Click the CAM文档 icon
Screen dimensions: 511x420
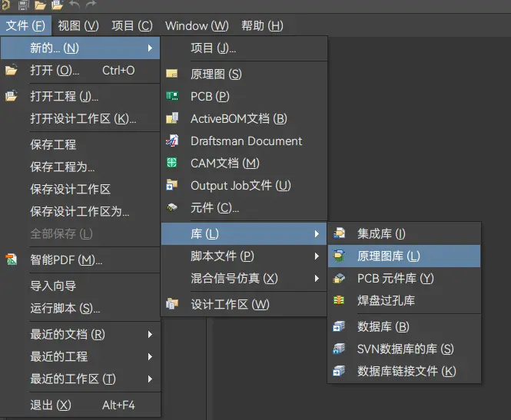(x=172, y=164)
